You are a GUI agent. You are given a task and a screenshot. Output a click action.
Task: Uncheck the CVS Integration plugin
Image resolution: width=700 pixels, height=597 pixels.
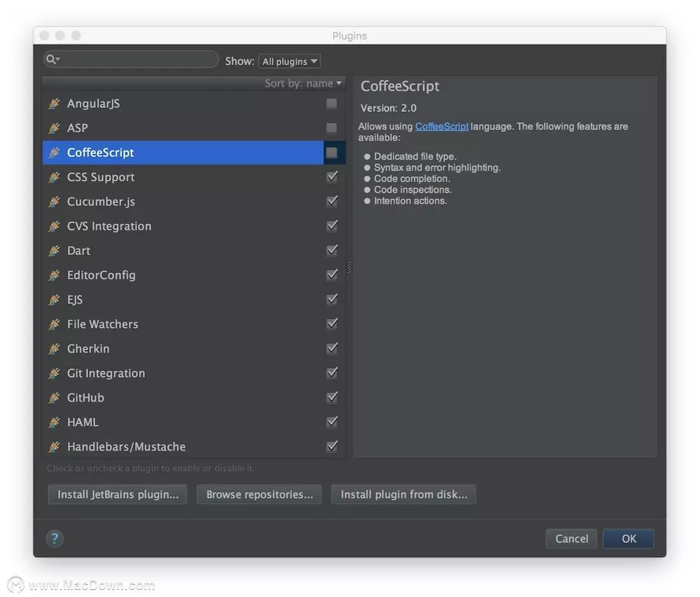pos(332,226)
